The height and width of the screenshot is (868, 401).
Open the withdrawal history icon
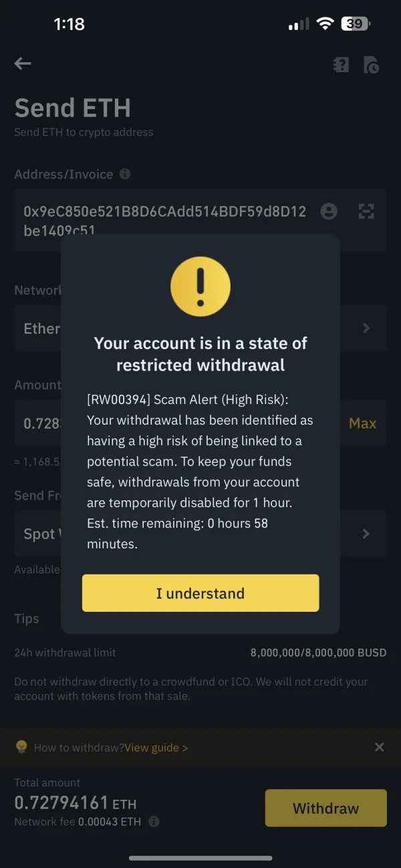click(x=371, y=65)
